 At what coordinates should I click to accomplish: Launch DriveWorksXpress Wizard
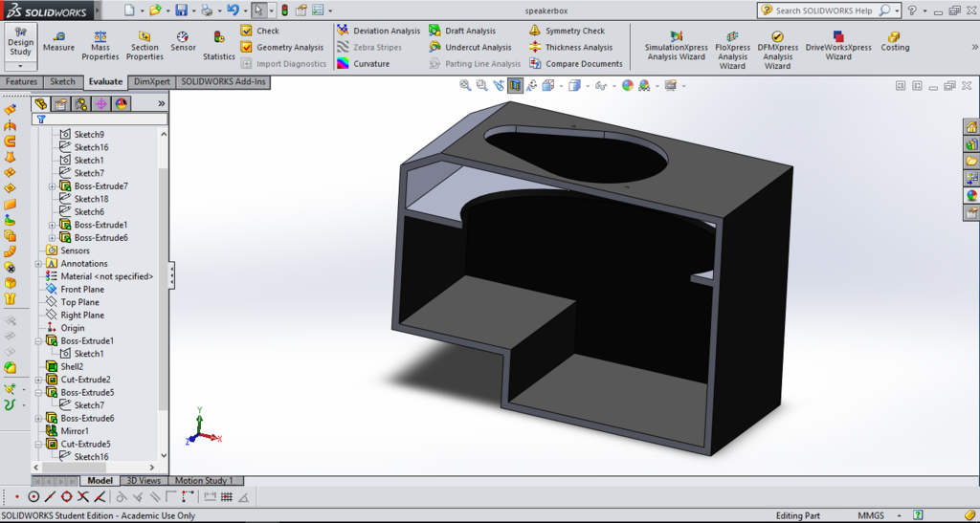838,46
